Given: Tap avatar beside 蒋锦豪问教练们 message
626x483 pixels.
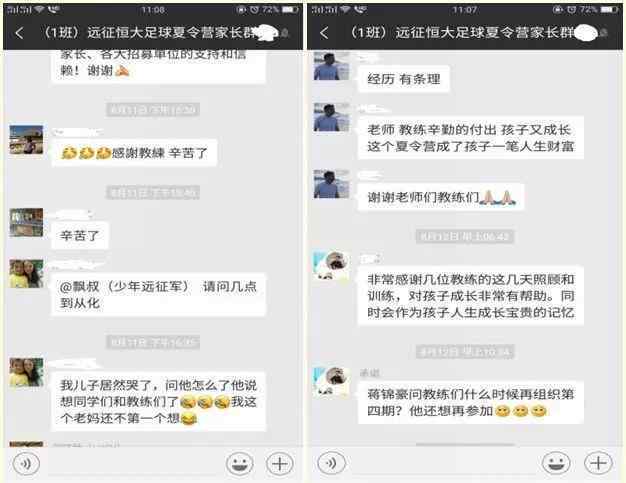Looking at the screenshot, I should pos(331,382).
